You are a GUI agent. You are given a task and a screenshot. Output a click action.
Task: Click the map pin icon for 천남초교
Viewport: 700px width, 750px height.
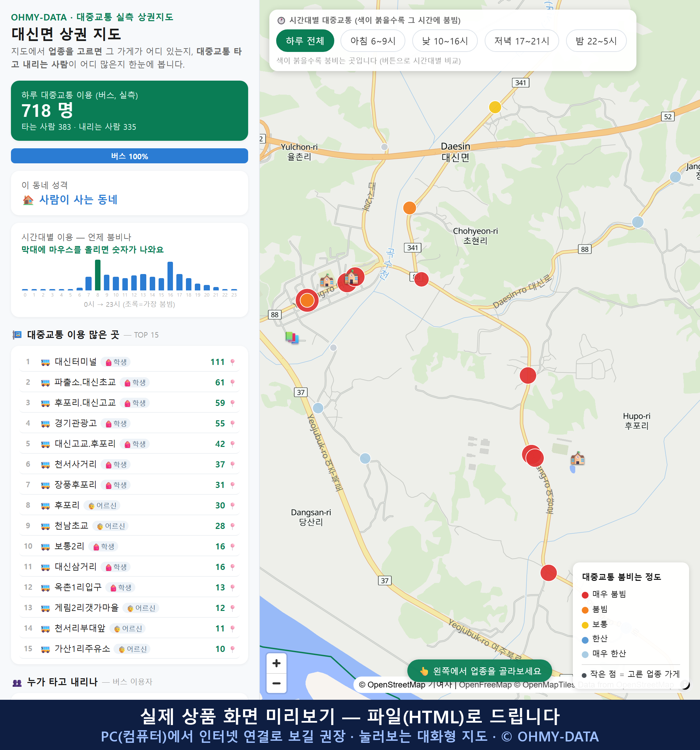tap(232, 526)
